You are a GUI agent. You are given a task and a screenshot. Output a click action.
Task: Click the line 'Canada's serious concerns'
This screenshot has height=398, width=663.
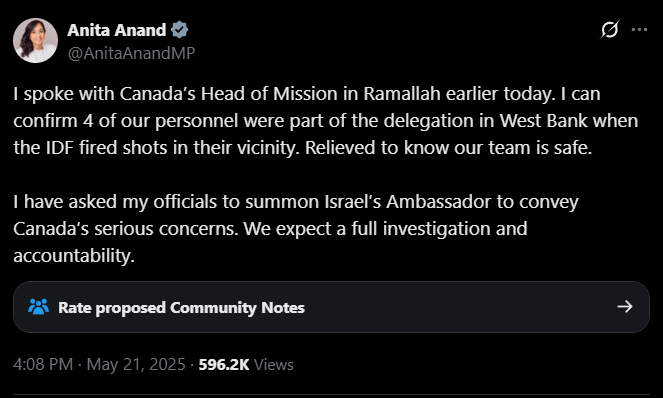coord(270,229)
